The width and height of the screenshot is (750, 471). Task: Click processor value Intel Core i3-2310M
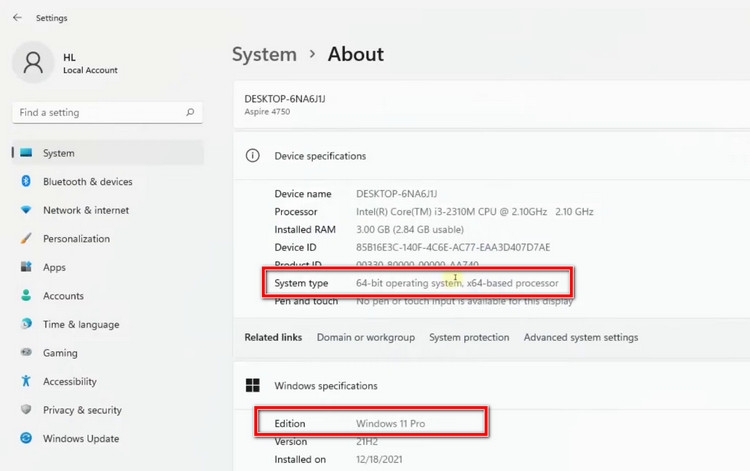tap(474, 211)
